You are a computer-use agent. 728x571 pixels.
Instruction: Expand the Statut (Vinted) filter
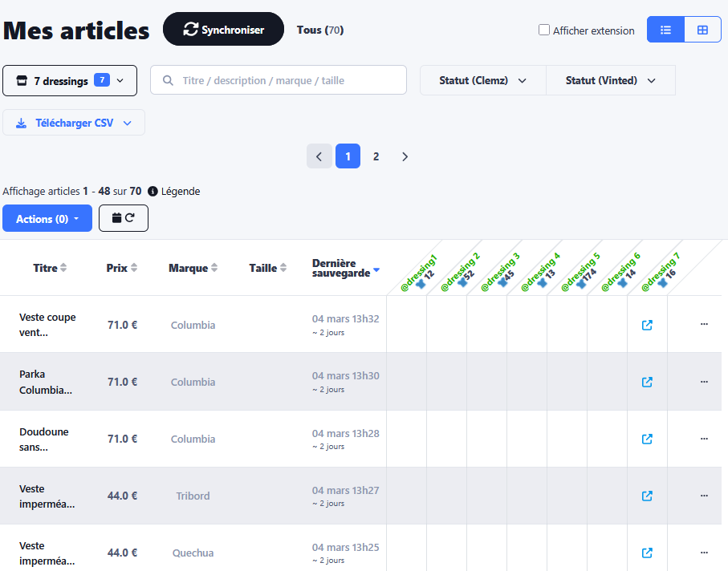[610, 80]
